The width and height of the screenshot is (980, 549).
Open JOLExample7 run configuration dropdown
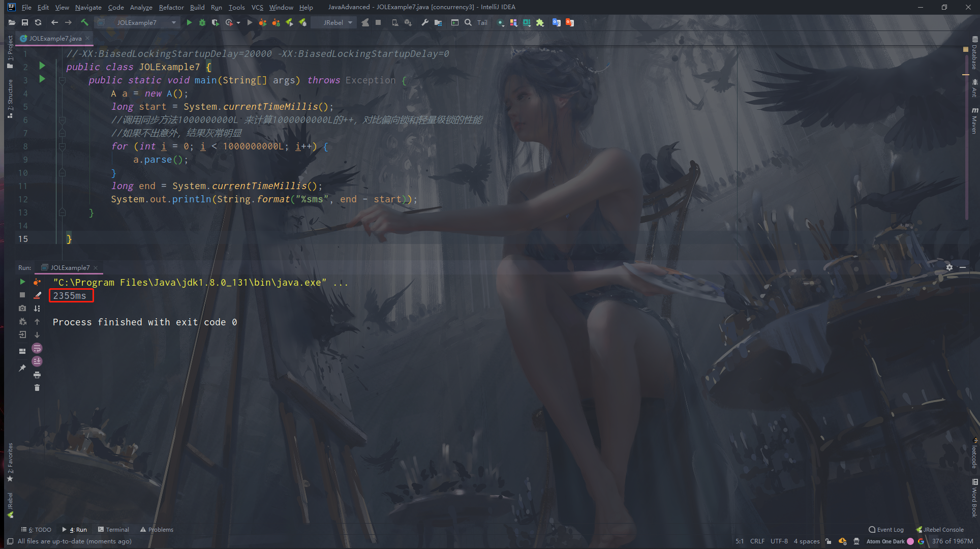click(x=137, y=22)
